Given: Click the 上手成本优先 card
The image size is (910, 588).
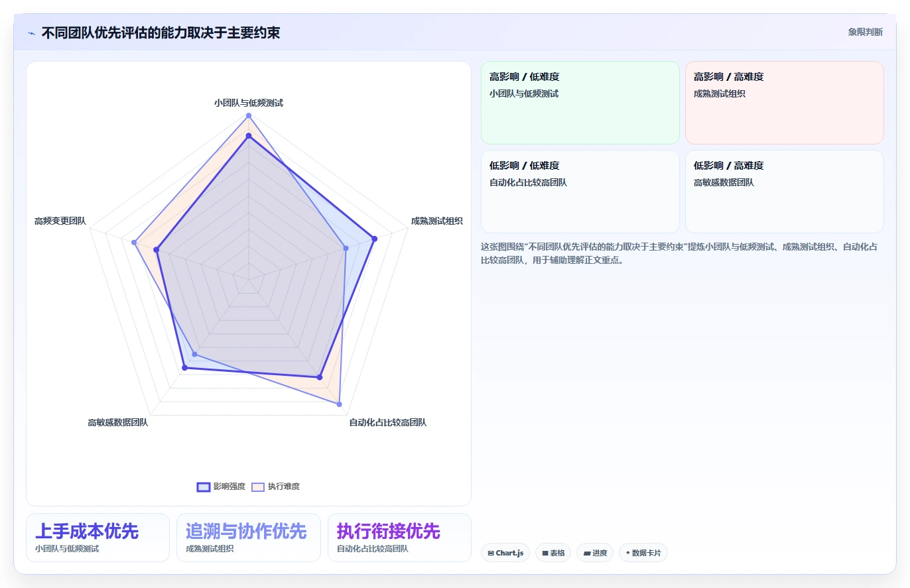Looking at the screenshot, I should pyautogui.click(x=97, y=538).
